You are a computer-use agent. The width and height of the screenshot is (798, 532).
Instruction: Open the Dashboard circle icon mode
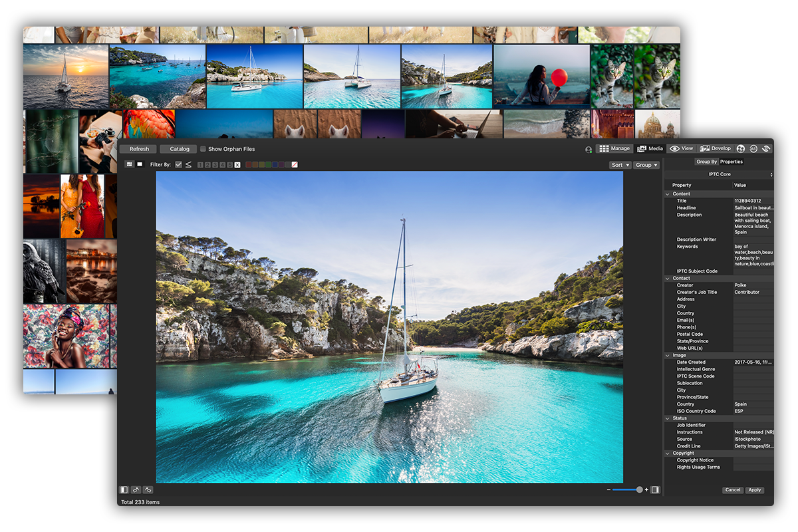[741, 148]
